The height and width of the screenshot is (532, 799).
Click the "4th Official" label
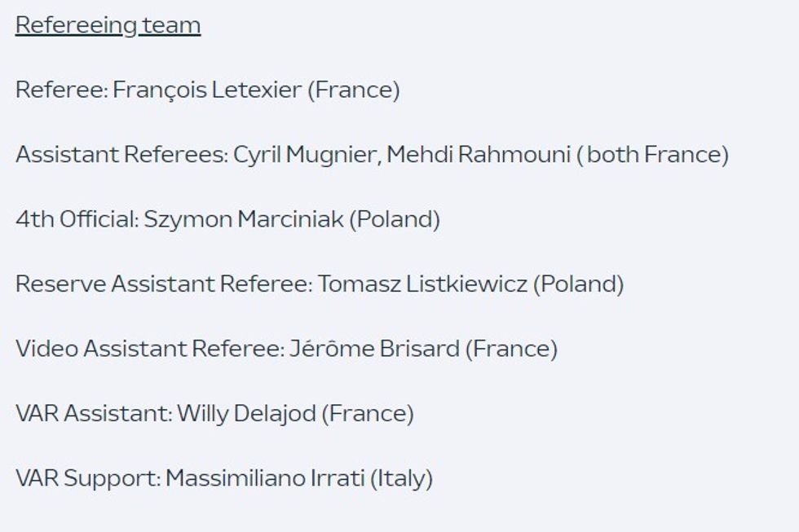click(x=76, y=220)
